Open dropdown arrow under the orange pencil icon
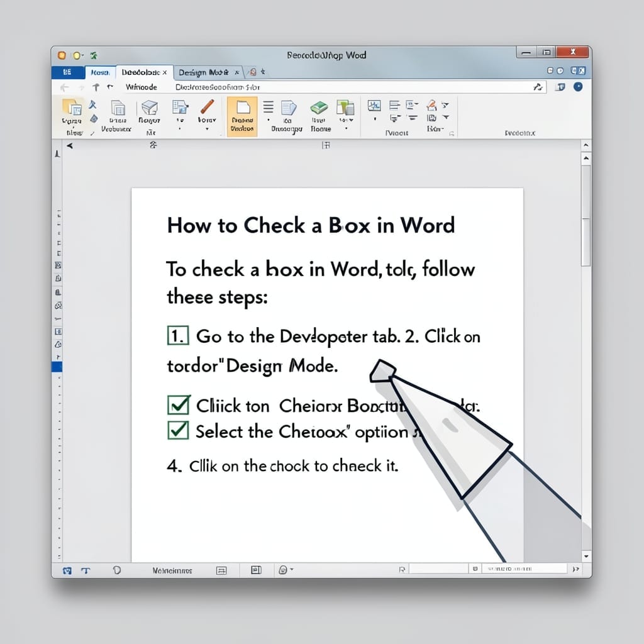Screen dimensions: 644x644 tap(207, 129)
